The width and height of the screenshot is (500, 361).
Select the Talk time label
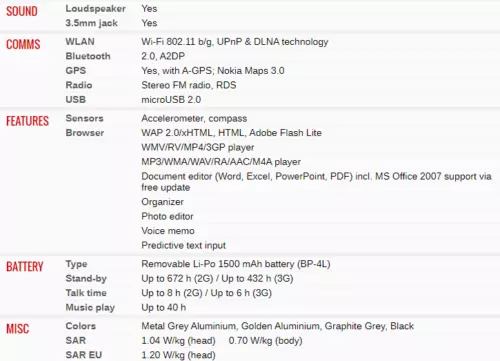click(x=86, y=293)
